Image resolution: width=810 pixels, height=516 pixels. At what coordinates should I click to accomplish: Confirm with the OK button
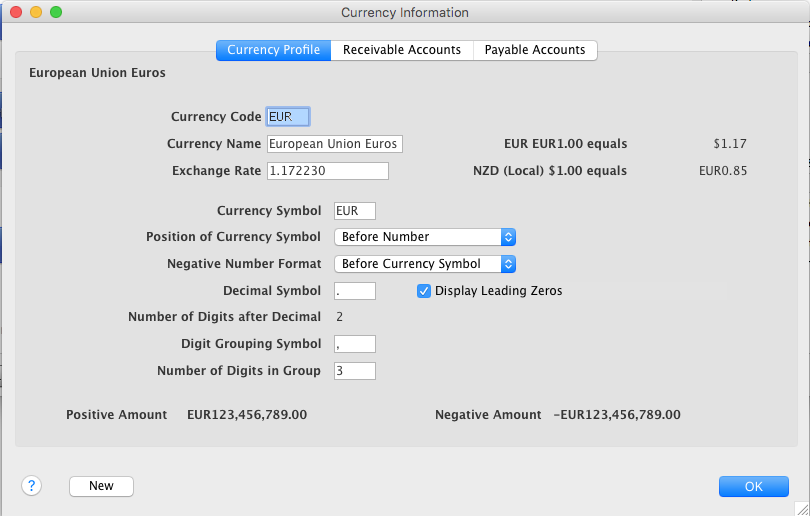coord(753,486)
